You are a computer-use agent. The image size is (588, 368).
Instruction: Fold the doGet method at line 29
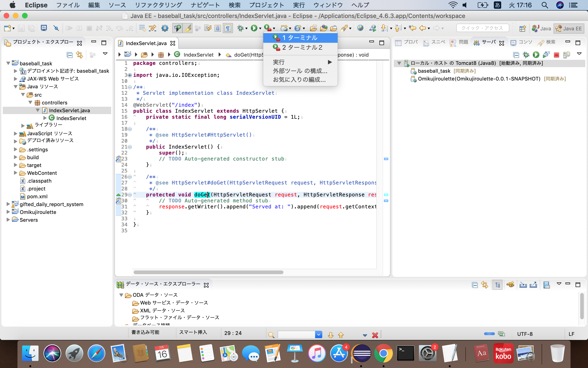[x=130, y=195]
